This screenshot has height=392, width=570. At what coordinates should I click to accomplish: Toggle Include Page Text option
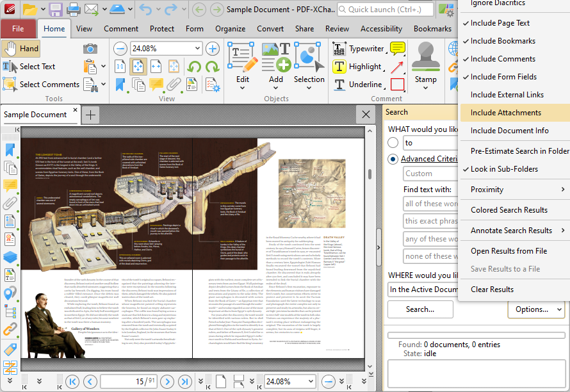[x=515, y=23]
